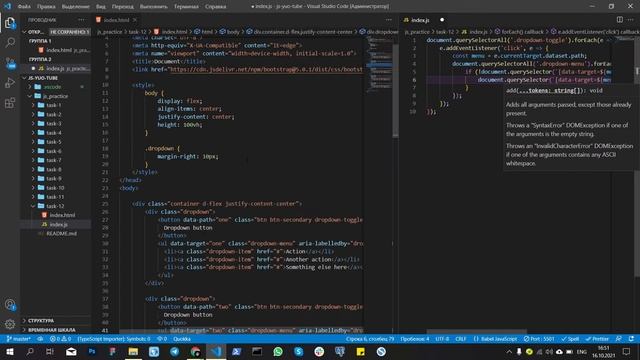Collapse the js_practice folder
This screenshot has width=640, height=360.
pyautogui.click(x=56, y=96)
